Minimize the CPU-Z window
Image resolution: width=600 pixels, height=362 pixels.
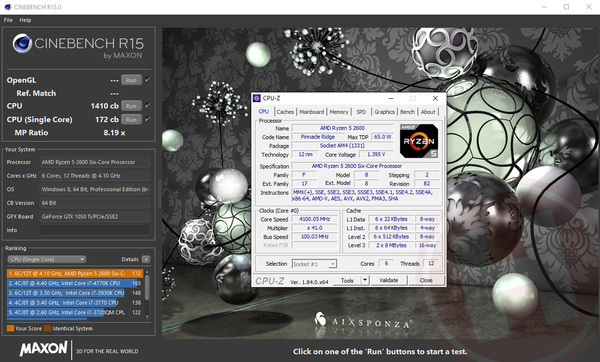pyautogui.click(x=391, y=98)
